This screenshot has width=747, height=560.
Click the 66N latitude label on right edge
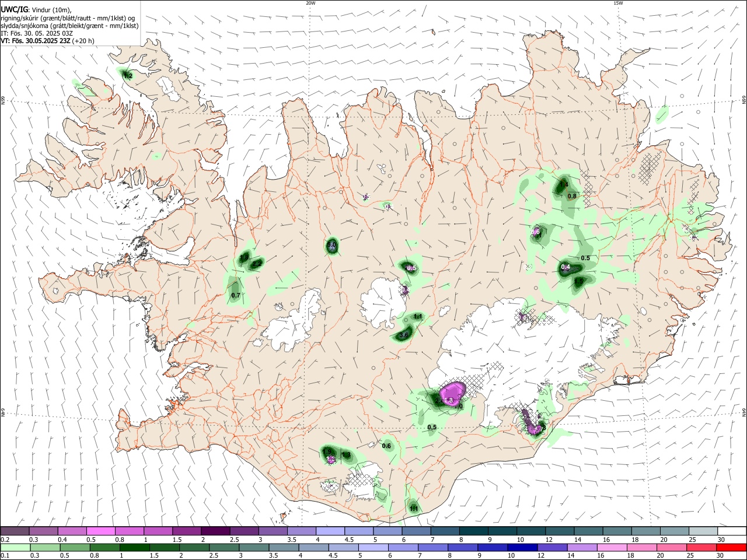pyautogui.click(x=744, y=101)
